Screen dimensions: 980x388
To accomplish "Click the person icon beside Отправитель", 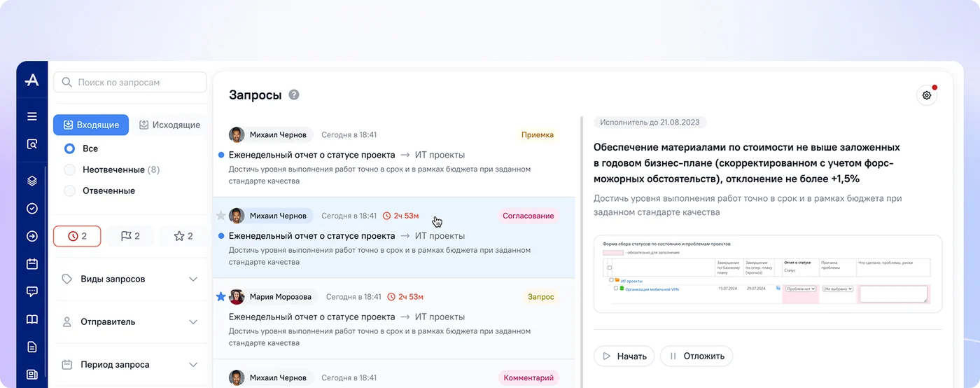I will pos(67,322).
